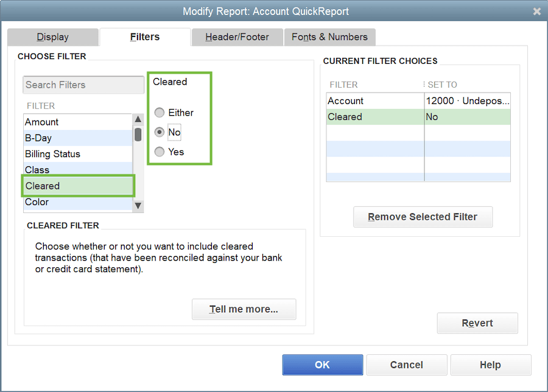This screenshot has height=392, width=548.
Task: Close the Modify Report window
Action: [x=537, y=12]
